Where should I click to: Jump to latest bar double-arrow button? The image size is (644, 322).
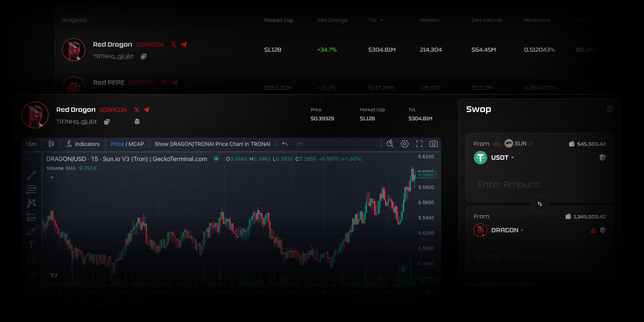pyautogui.click(x=403, y=270)
